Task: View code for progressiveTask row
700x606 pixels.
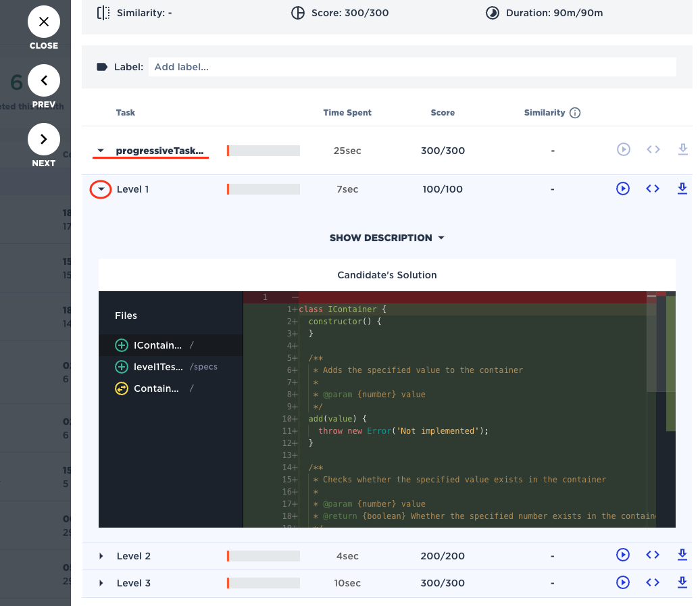Action: coord(653,149)
